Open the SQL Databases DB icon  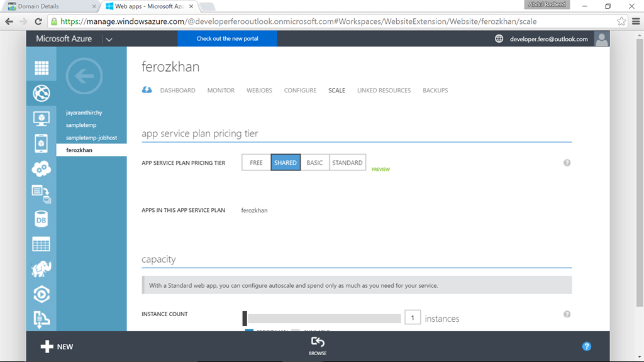42,219
